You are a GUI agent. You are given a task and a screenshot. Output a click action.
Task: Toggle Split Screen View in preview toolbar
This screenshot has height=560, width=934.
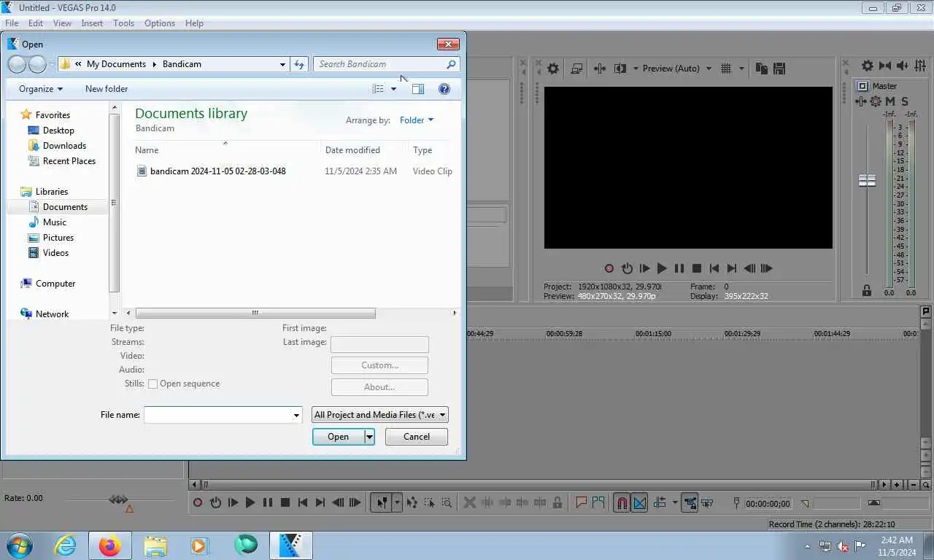coord(620,69)
